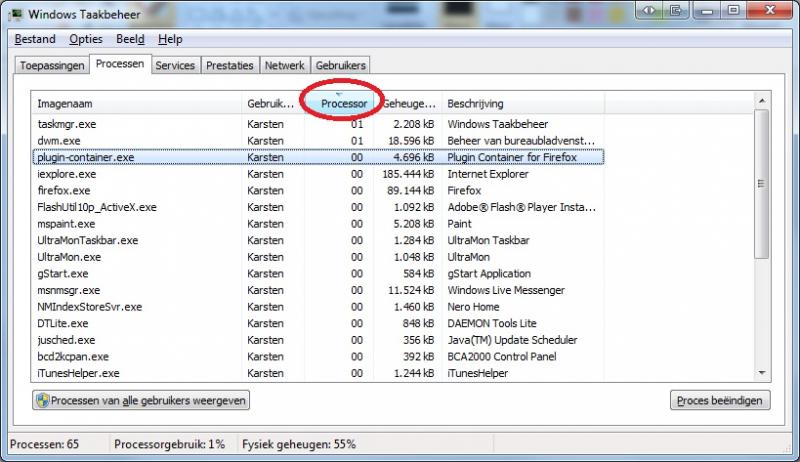Select the mspaint.exe process

point(318,224)
